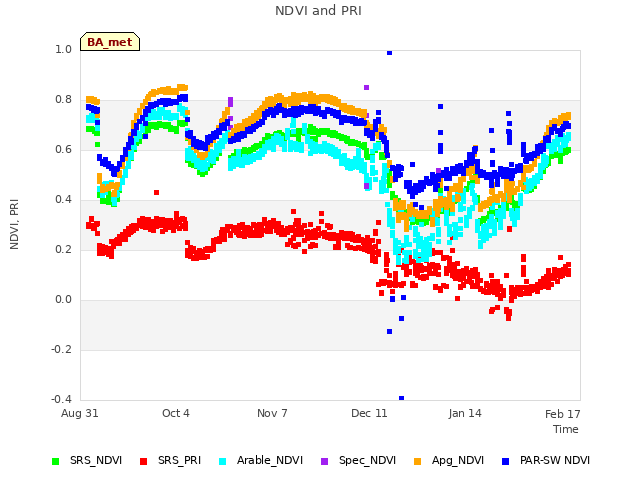Screen dimensions: 640x480
Task: Click the 0.2 y-axis tick label
Action: [x=64, y=249]
